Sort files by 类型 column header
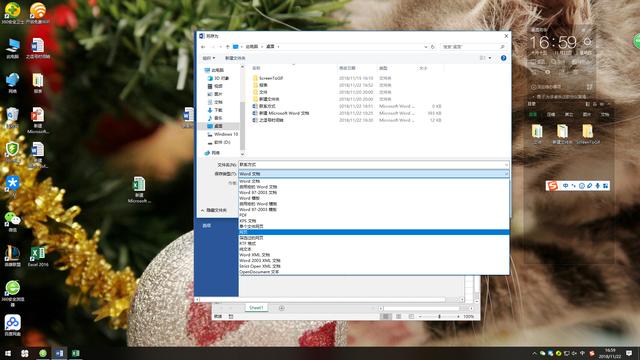640x360 pixels. click(x=383, y=68)
